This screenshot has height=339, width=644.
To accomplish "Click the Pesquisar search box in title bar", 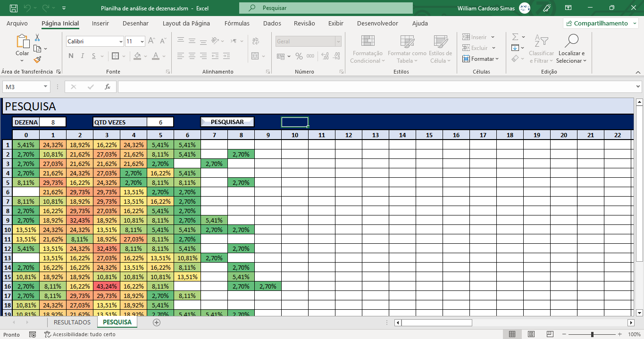I will click(326, 8).
